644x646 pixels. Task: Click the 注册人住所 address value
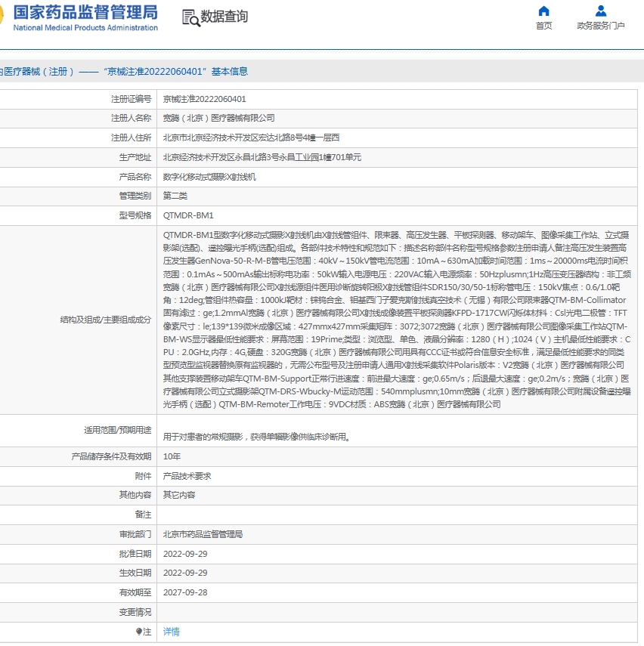click(251, 138)
